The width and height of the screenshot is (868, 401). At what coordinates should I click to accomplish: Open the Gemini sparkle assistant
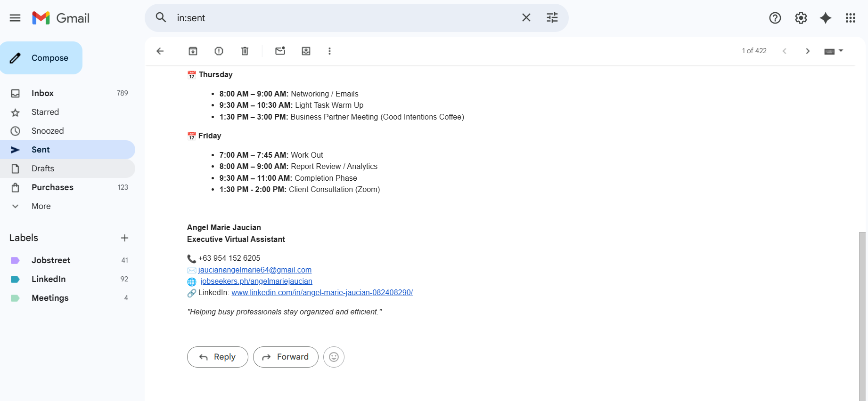(x=826, y=18)
